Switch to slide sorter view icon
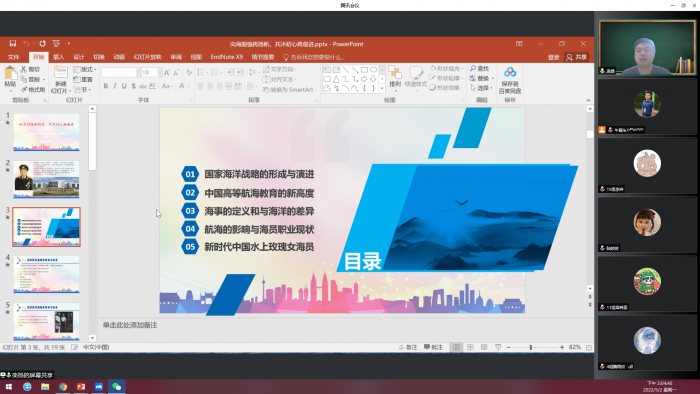Image resolution: width=700 pixels, height=394 pixels. pos(470,347)
